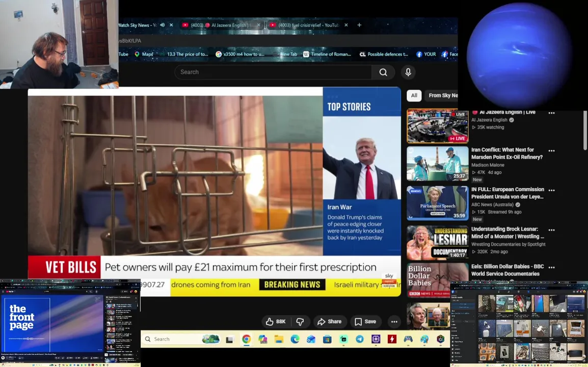The height and width of the screenshot is (367, 588).
Task: Switch to the Al Jazeera English tab
Action: pyautogui.click(x=221, y=25)
